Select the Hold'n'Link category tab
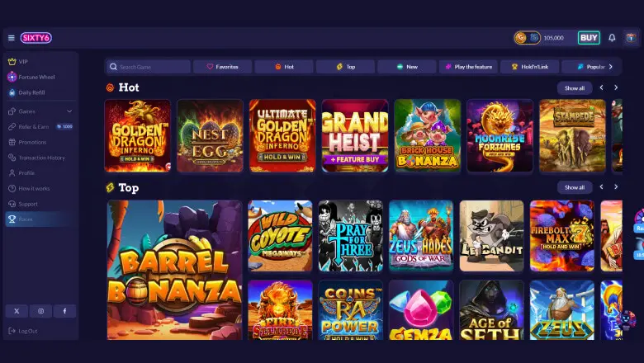The height and width of the screenshot is (363, 644). click(x=530, y=67)
